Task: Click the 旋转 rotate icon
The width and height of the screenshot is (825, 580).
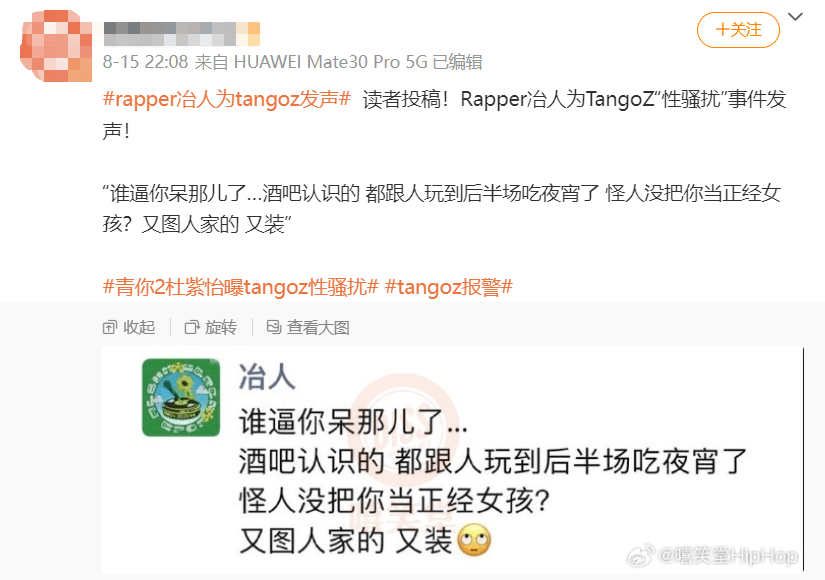Action: click(192, 327)
